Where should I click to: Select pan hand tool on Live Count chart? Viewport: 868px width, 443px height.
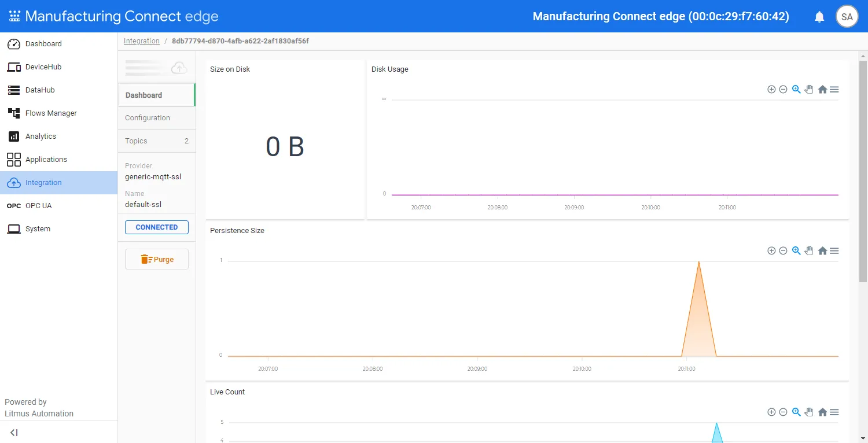tap(809, 412)
